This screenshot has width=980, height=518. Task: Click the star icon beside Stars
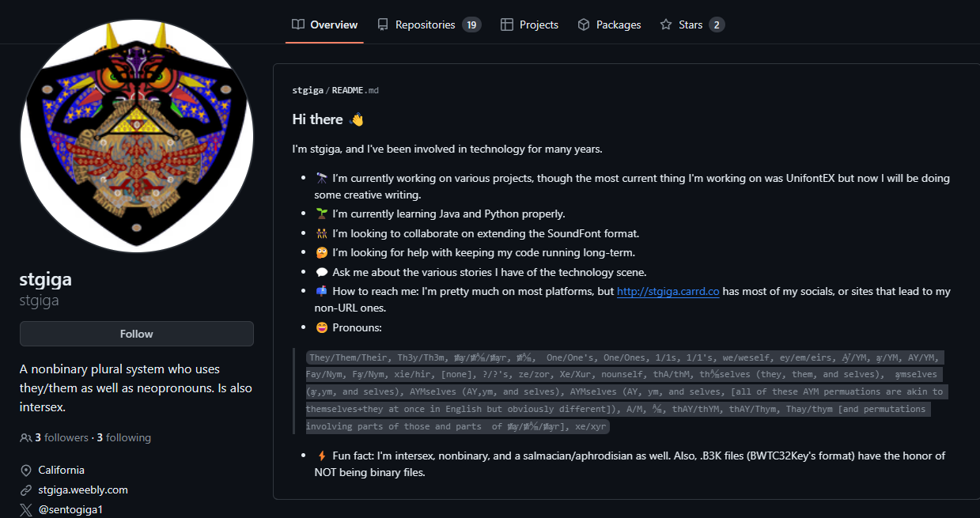tap(666, 25)
